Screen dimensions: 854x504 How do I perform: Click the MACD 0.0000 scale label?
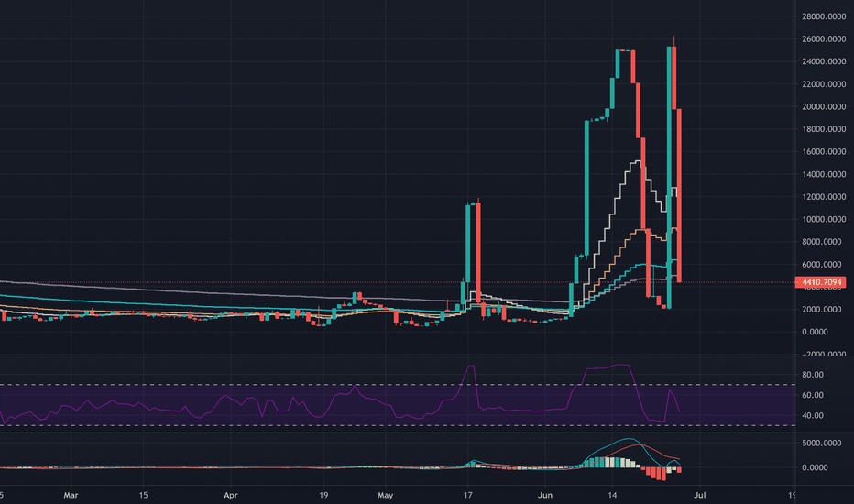[815, 467]
